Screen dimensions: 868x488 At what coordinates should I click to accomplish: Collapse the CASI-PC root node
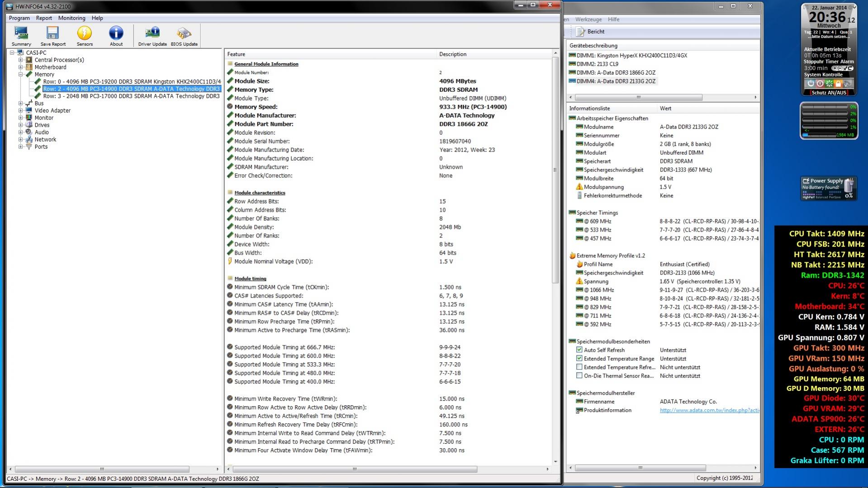(x=12, y=52)
